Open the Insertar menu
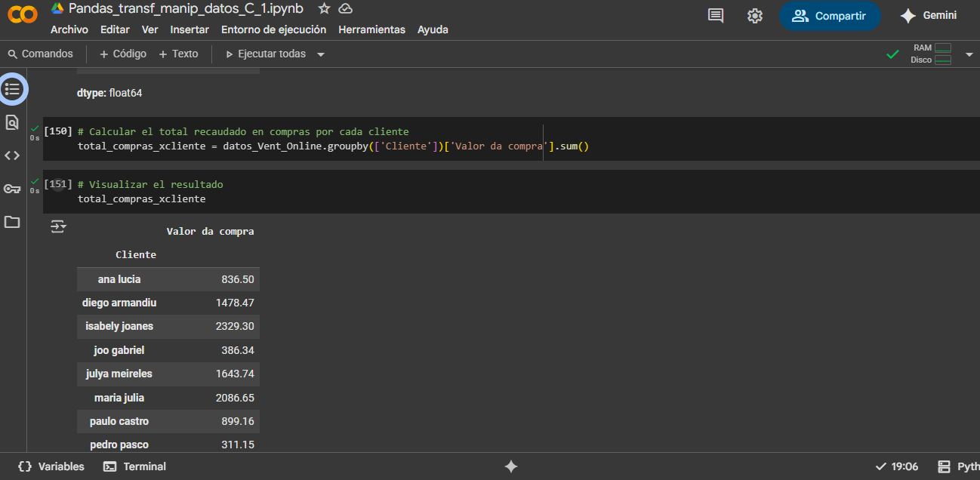This screenshot has width=980, height=480. [x=190, y=29]
